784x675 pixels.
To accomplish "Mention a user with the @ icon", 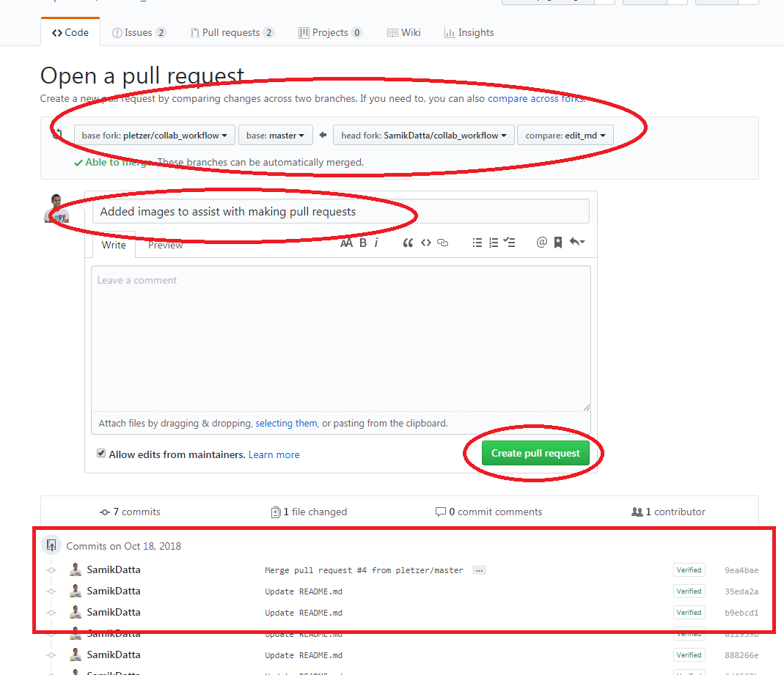I will pos(541,243).
